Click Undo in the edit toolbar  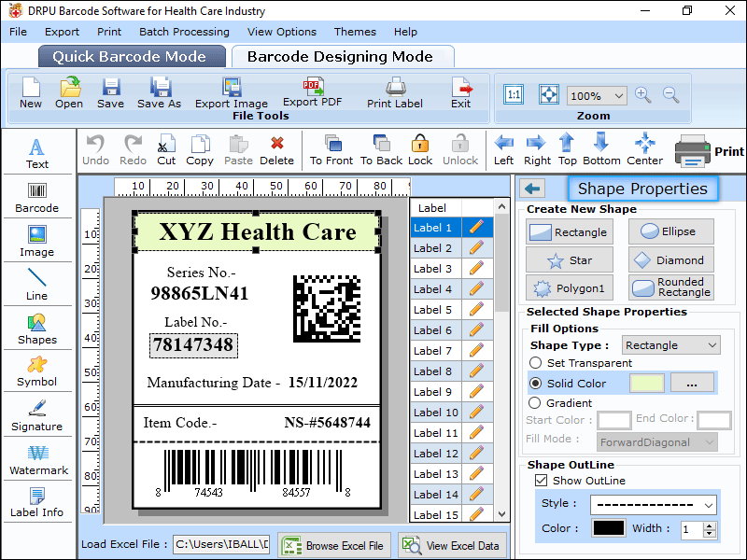[x=96, y=150]
